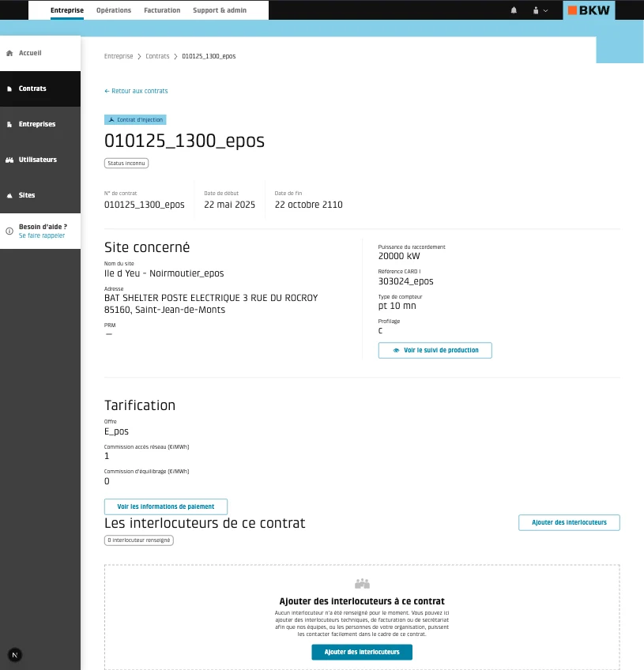Click the address line BAT SHELTER POSTE ELECTRIQUE
This screenshot has height=670, width=644.
(211, 298)
